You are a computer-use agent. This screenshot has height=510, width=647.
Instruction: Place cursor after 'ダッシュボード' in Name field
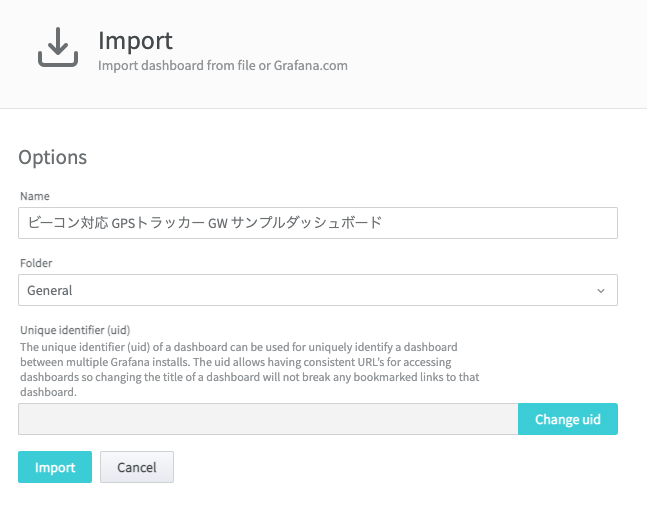pyautogui.click(x=383, y=223)
